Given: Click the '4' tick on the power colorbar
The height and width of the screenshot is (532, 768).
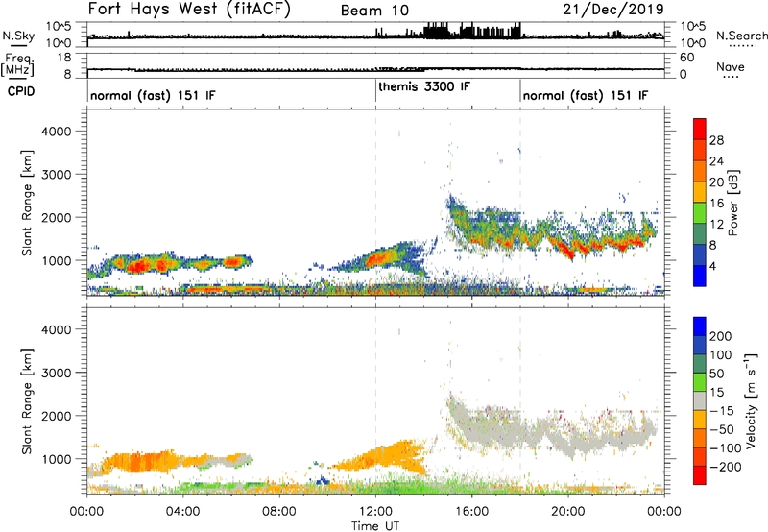Looking at the screenshot, I should click(712, 266).
